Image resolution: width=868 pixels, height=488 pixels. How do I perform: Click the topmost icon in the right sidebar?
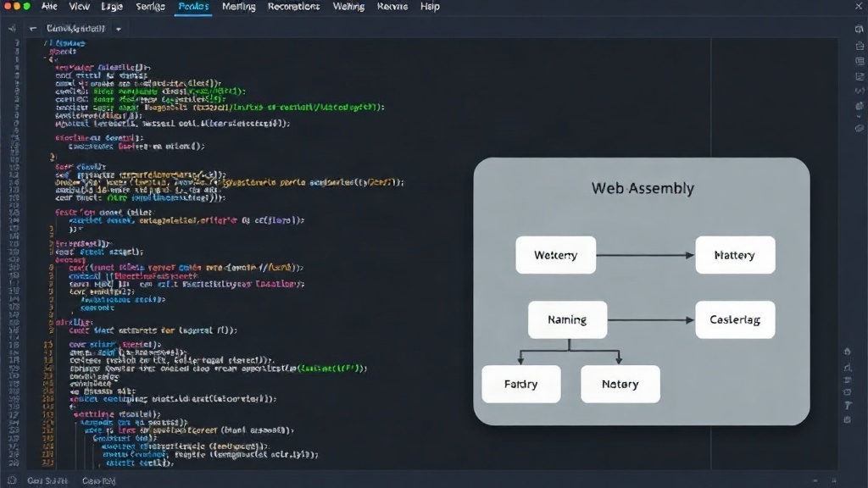(860, 30)
